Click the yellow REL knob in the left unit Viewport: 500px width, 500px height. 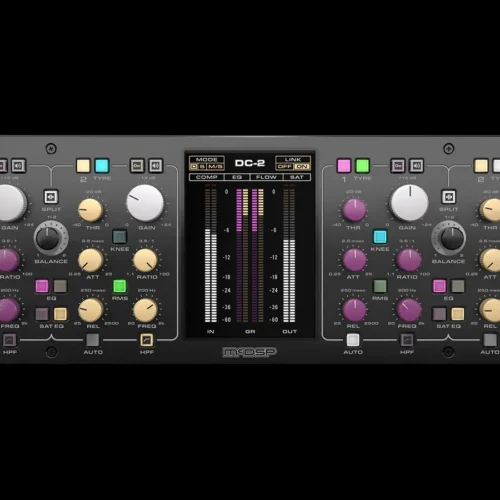90,310
